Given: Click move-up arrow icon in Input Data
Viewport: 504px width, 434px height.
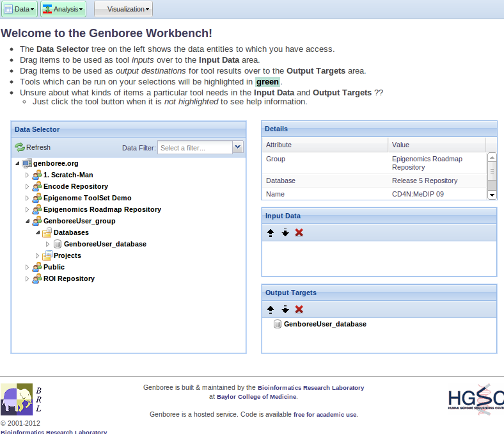Looking at the screenshot, I should click(x=271, y=232).
